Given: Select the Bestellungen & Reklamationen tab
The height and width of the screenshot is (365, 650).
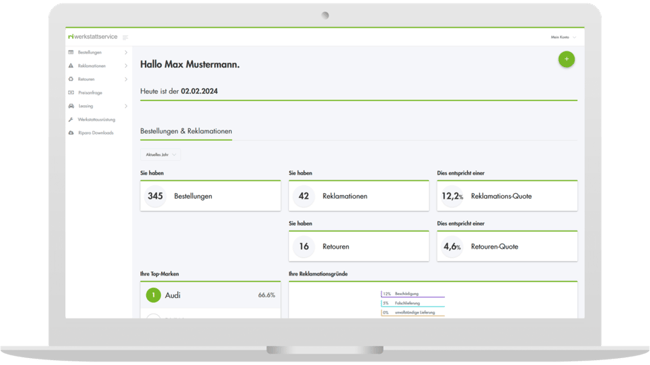Looking at the screenshot, I should (x=186, y=131).
